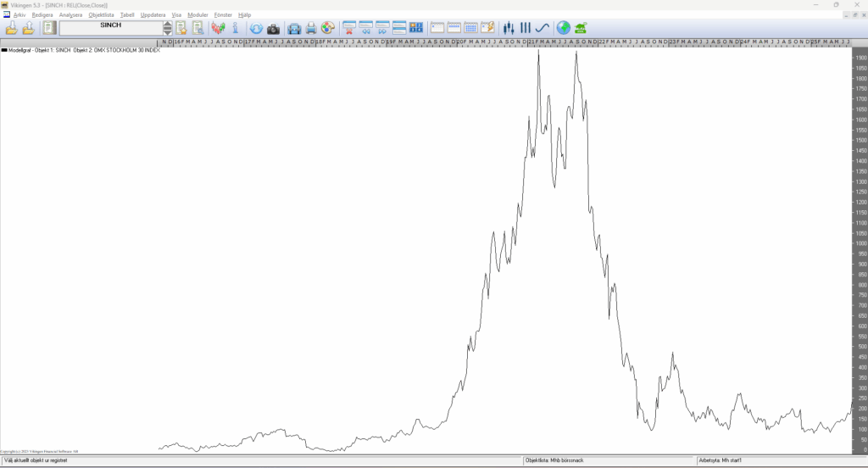Click the blue refresh arrows icon
This screenshot has height=468, width=868.
point(256,28)
